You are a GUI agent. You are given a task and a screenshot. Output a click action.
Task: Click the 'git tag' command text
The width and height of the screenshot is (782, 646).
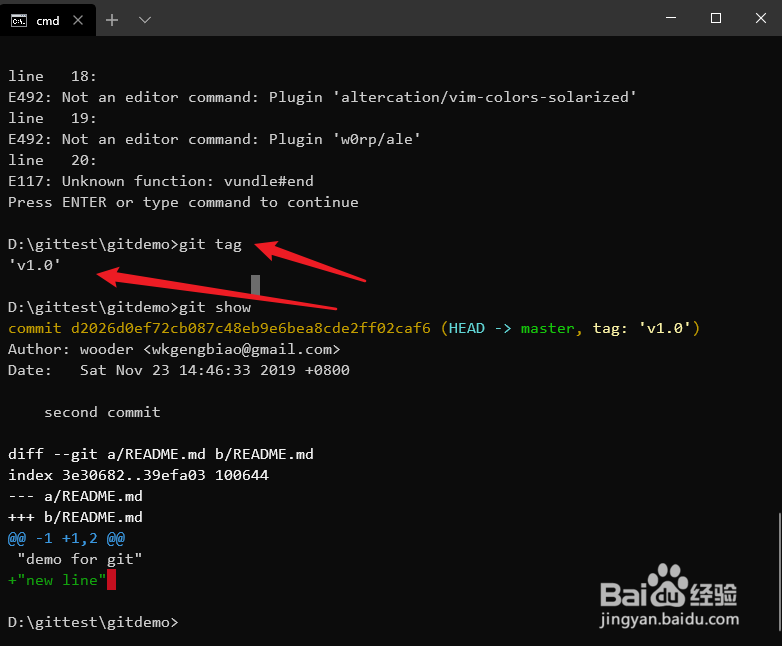(x=210, y=244)
